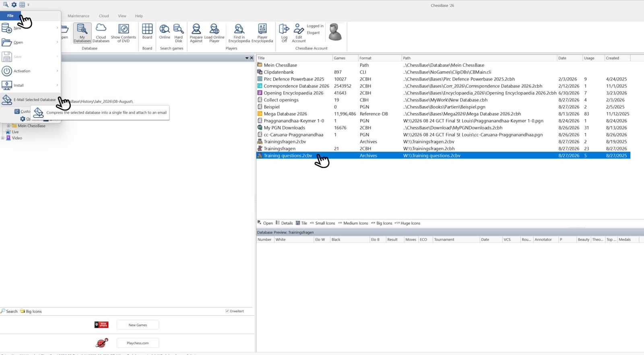Open the File ribbon tab

pos(10,16)
